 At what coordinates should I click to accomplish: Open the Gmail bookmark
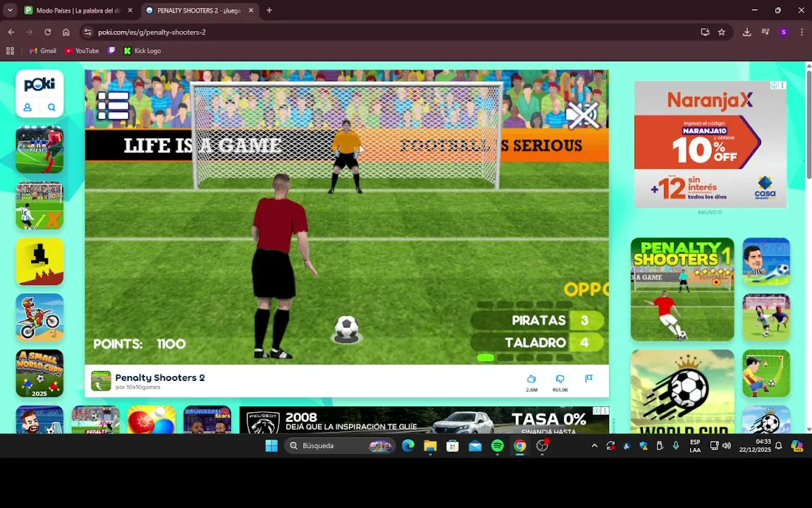coord(43,51)
